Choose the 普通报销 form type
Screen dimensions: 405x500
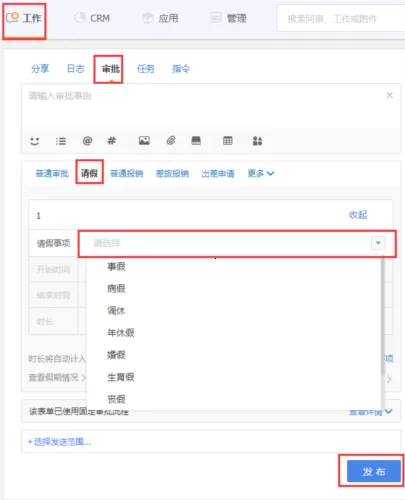[x=127, y=173]
